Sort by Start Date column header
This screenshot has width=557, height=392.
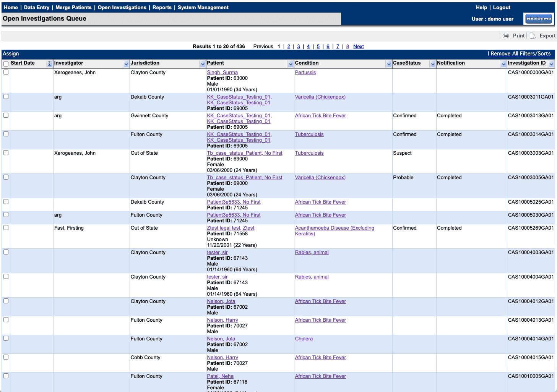click(23, 63)
